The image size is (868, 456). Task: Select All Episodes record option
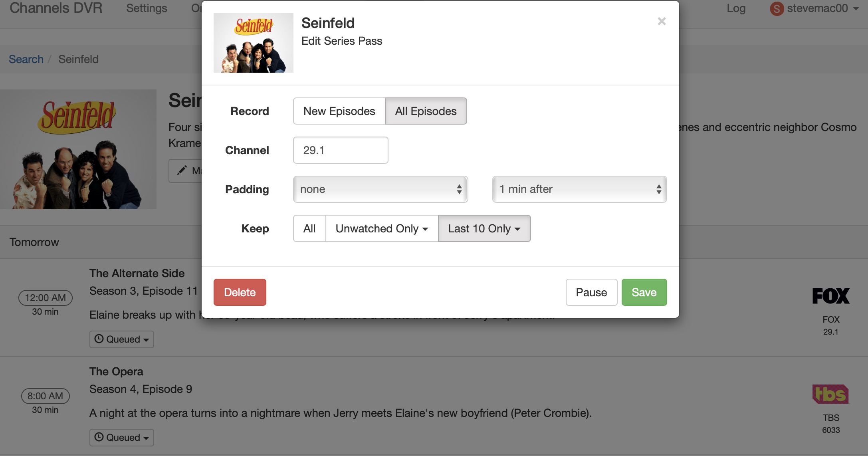(426, 111)
